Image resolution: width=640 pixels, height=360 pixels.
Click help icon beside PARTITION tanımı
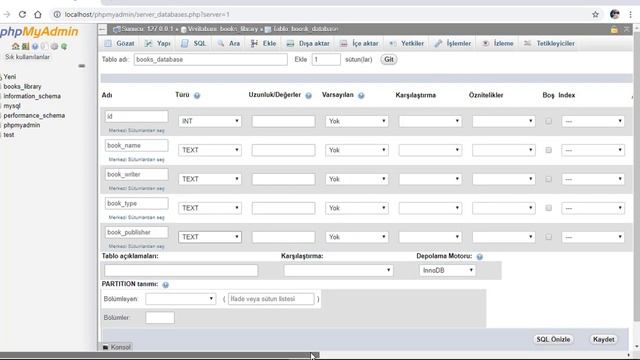pyautogui.click(x=165, y=284)
